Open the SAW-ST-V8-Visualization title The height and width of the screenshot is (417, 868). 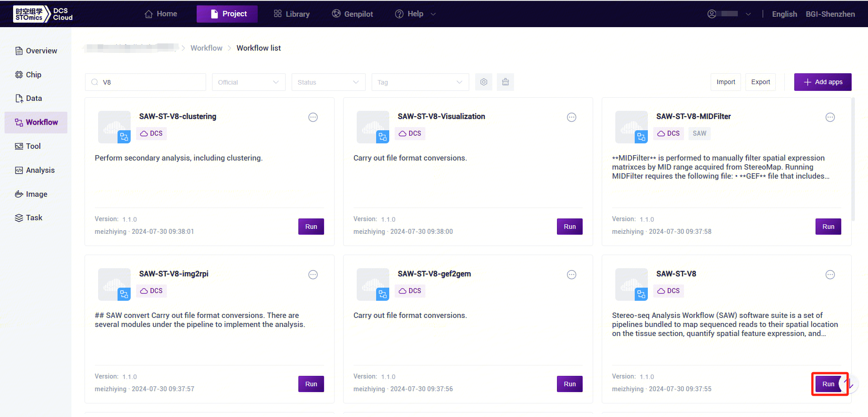tap(441, 116)
